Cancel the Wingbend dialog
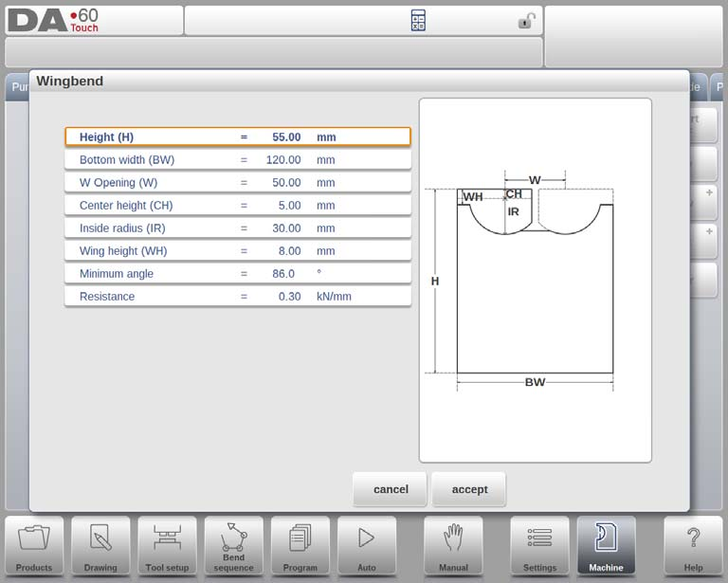 [x=390, y=489]
